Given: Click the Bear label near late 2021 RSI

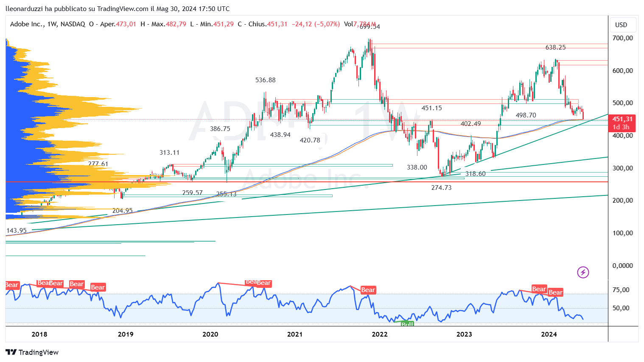Looking at the screenshot, I should pos(368,290).
